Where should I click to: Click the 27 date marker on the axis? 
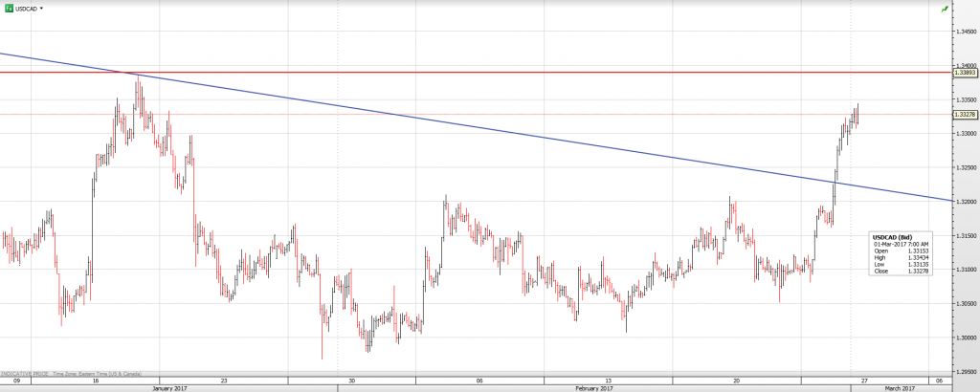coord(865,380)
